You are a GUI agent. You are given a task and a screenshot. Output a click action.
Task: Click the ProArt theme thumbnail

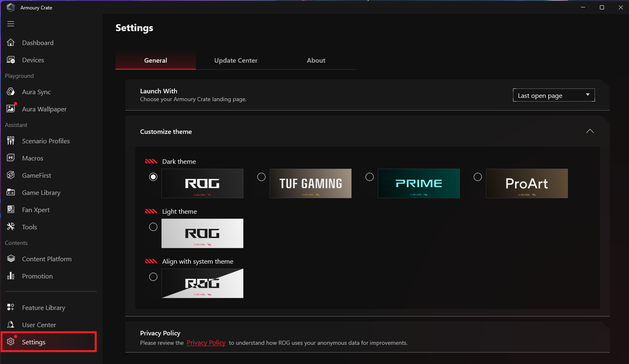[x=527, y=183]
